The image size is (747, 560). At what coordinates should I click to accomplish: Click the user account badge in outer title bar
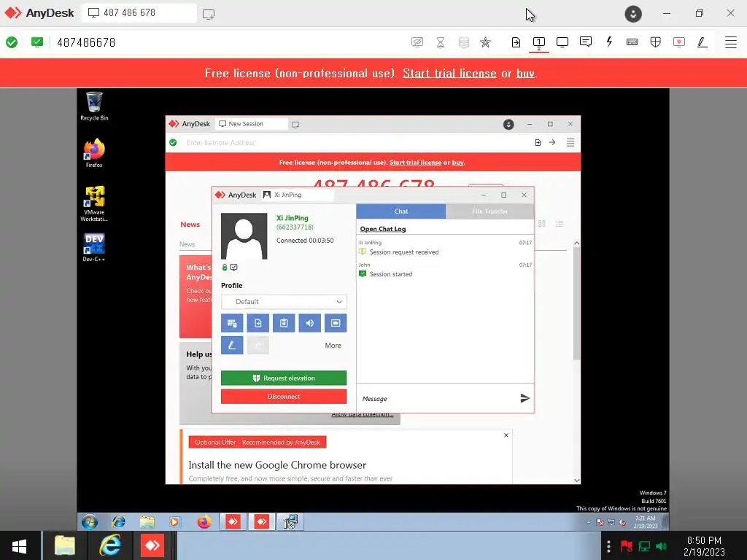click(633, 14)
